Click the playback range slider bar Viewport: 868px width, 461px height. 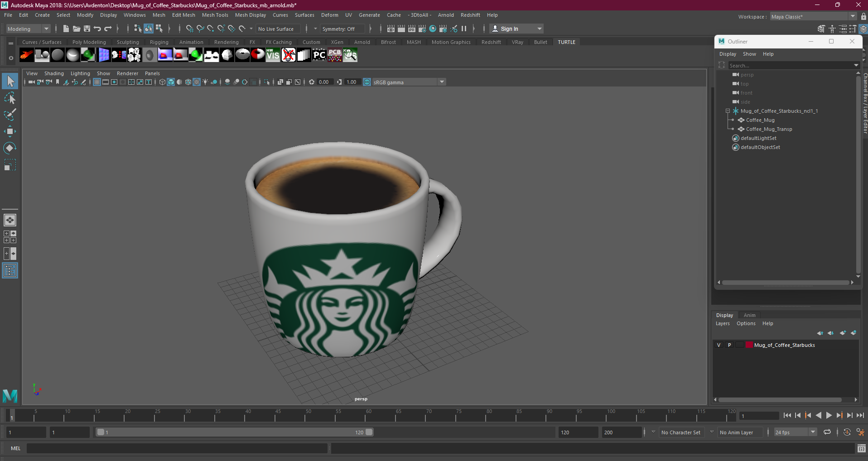(x=235, y=432)
